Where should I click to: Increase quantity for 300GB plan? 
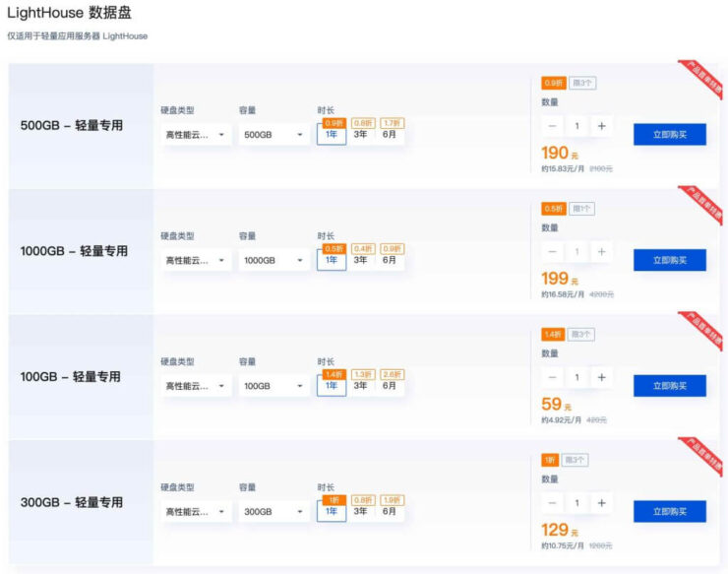(602, 502)
